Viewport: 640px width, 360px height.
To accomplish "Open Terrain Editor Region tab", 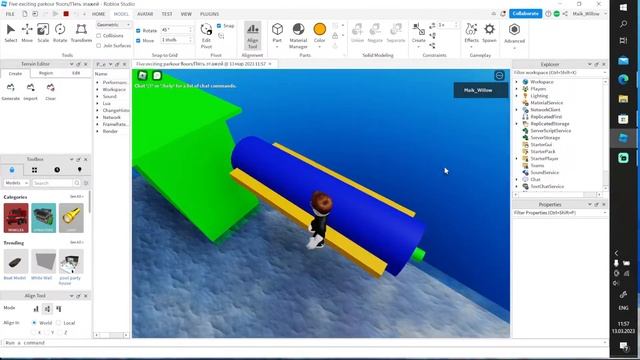I will [x=46, y=73].
